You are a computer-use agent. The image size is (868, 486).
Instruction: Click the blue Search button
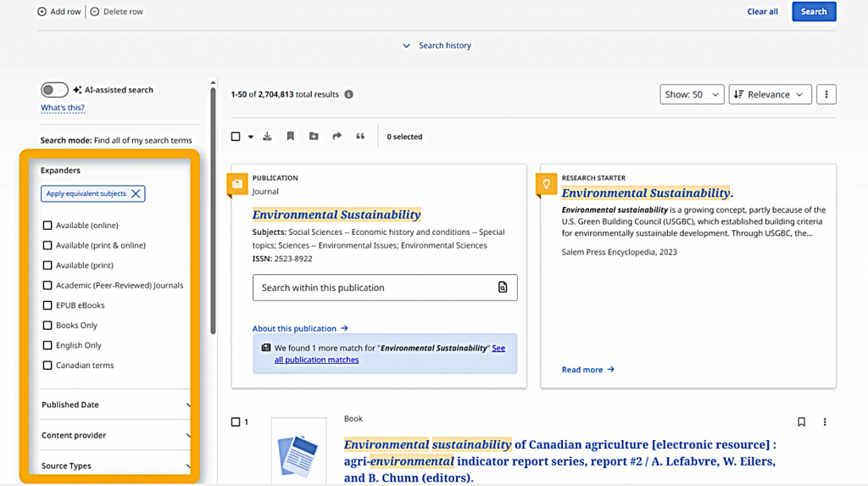point(814,12)
